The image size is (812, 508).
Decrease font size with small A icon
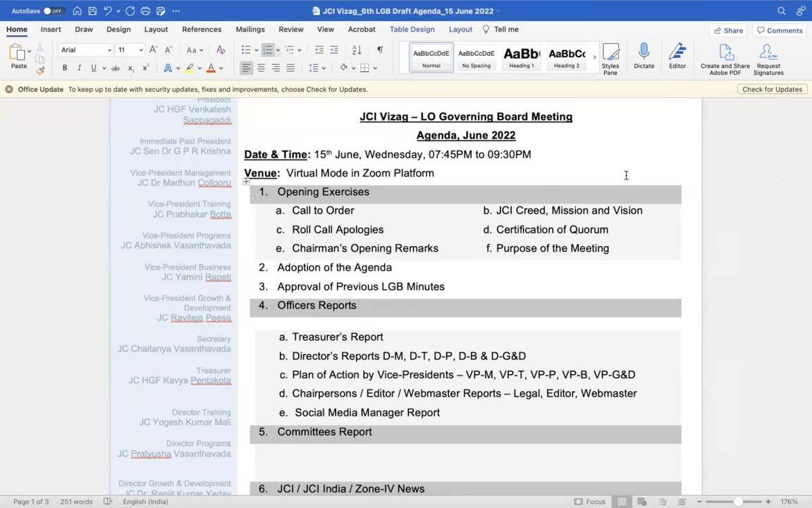click(x=168, y=50)
